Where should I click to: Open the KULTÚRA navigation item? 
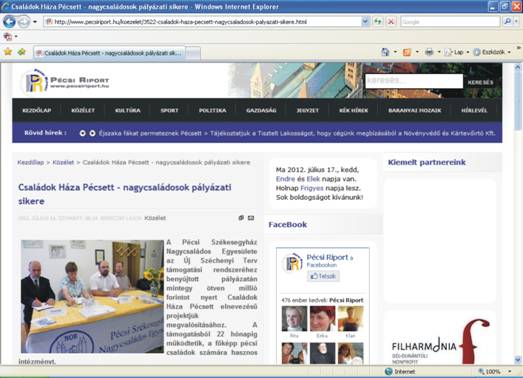[x=128, y=110]
